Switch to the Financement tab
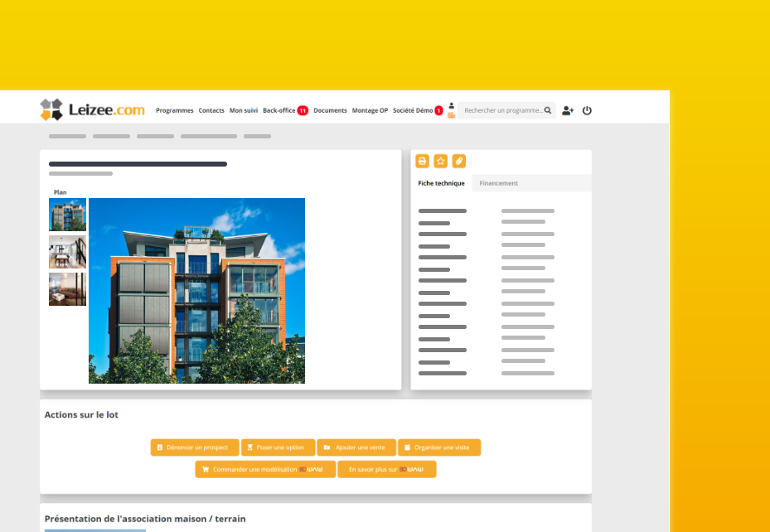This screenshot has width=770, height=532. pos(498,182)
